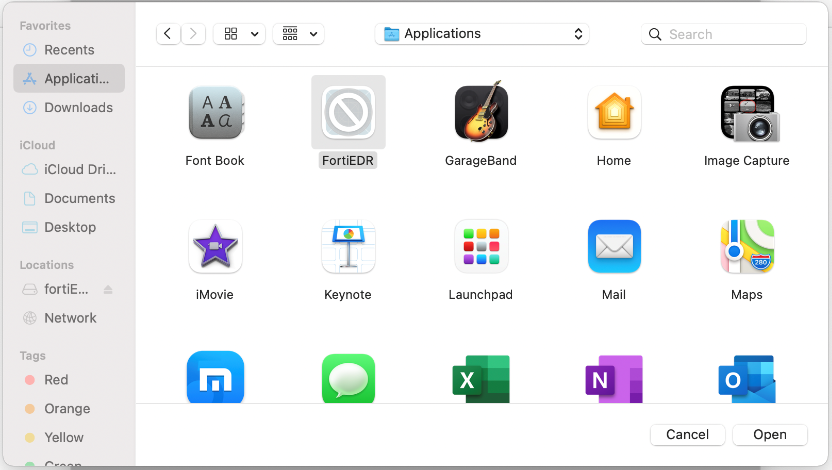Select the Microsoft Excel icon
Screen dimensions: 832x470
tap(481, 379)
